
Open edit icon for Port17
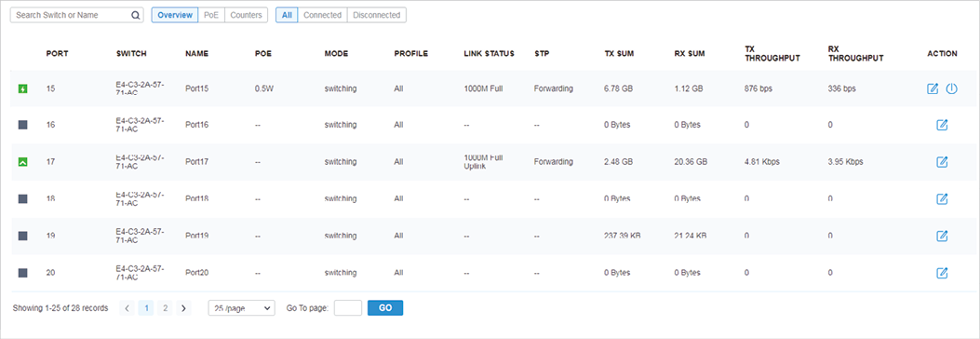point(943,162)
